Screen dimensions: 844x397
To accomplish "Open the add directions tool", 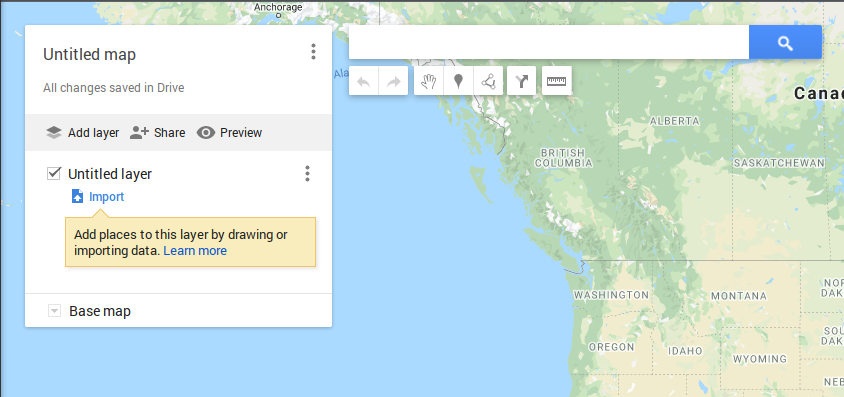I will point(522,81).
